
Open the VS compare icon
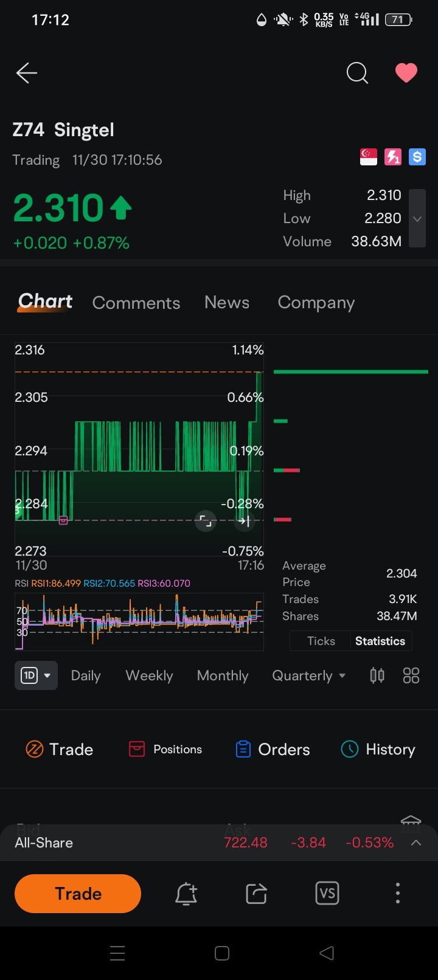(x=327, y=893)
